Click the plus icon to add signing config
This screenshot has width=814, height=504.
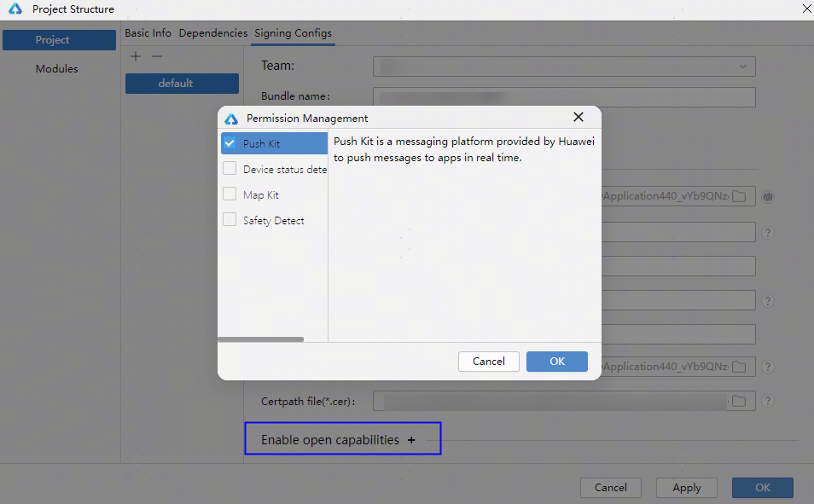point(135,56)
